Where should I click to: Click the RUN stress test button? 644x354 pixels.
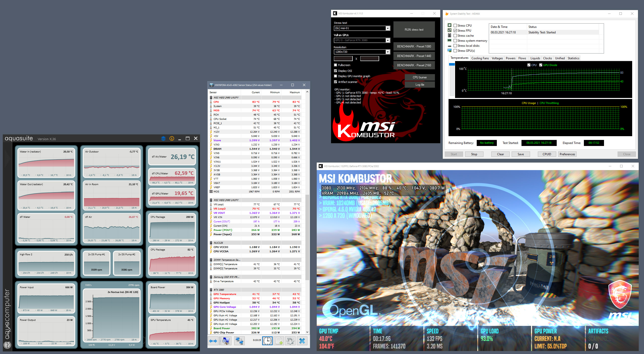coord(414,30)
